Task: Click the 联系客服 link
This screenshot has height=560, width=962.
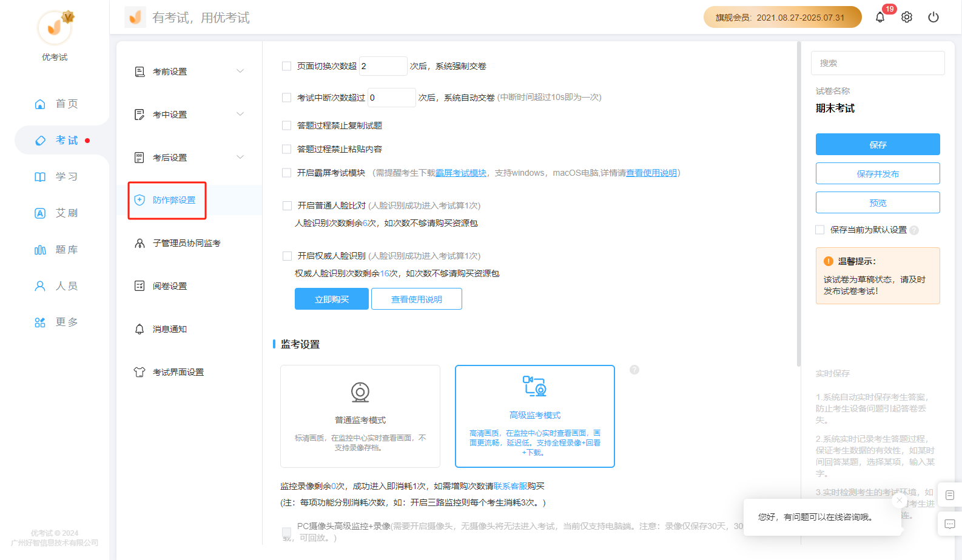Action: (510, 486)
